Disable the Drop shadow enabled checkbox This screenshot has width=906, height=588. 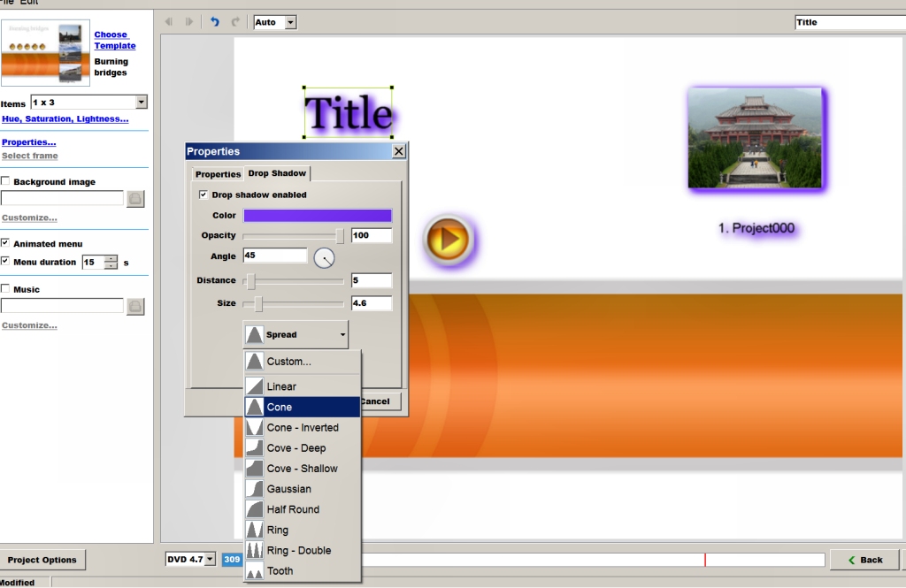tap(204, 195)
